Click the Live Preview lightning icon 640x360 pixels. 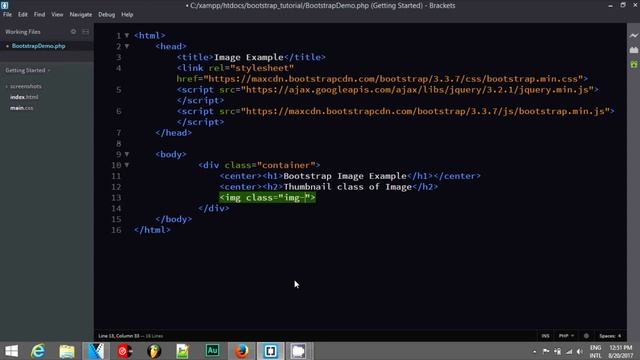tap(633, 36)
